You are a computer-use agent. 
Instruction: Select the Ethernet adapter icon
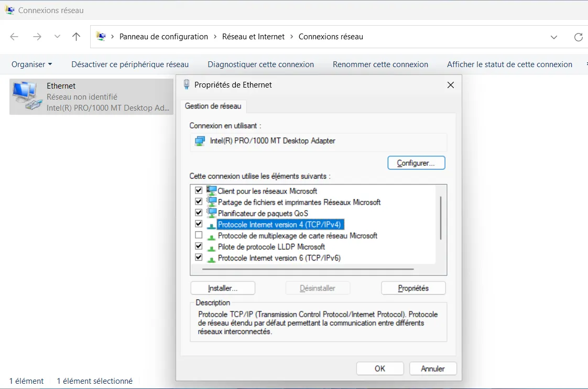click(x=26, y=96)
